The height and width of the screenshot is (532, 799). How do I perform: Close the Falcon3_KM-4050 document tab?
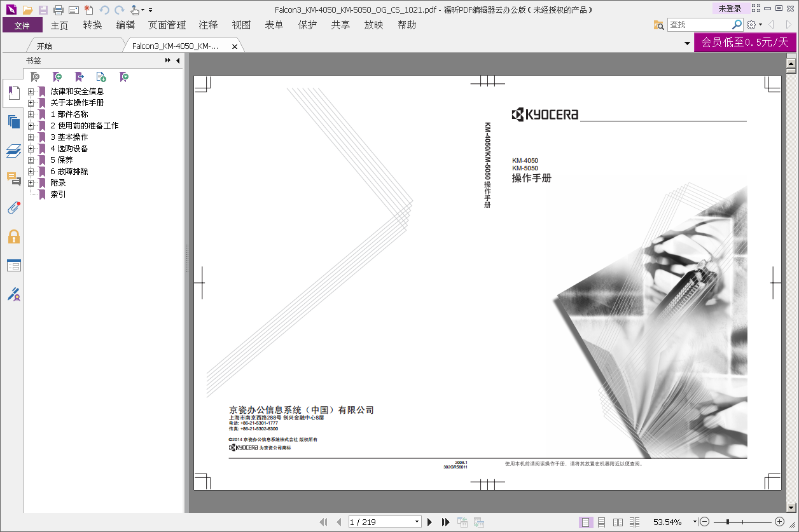click(235, 46)
